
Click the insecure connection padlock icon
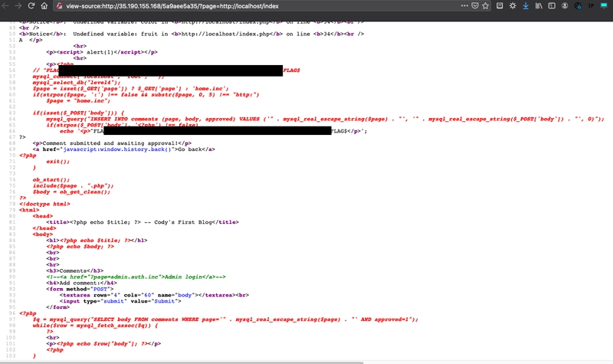(x=59, y=6)
